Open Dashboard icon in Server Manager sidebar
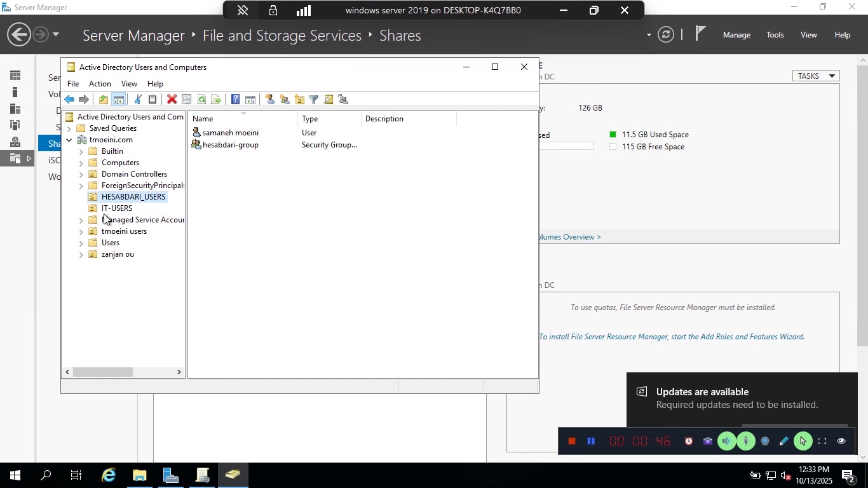This screenshot has width=868, height=488. coord(15,76)
